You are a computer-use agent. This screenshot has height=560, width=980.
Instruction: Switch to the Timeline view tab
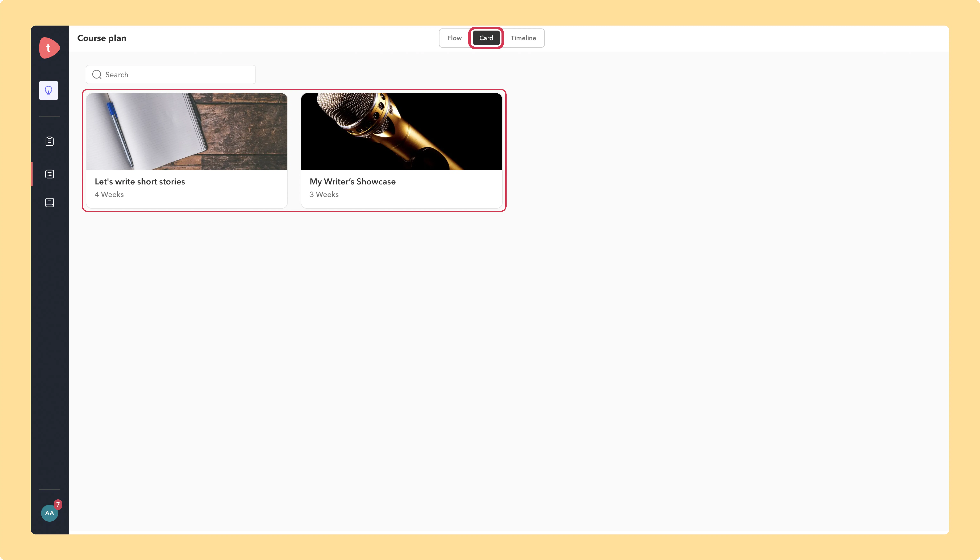tap(523, 38)
